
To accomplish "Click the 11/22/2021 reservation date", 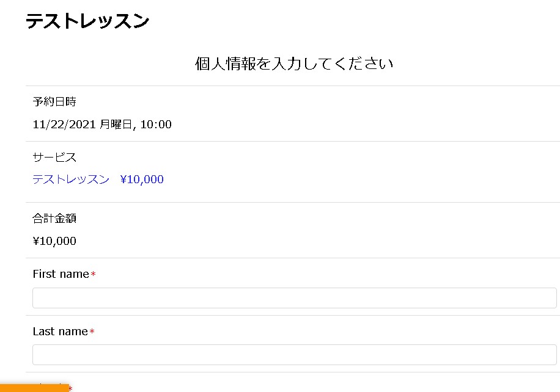I will [x=64, y=125].
